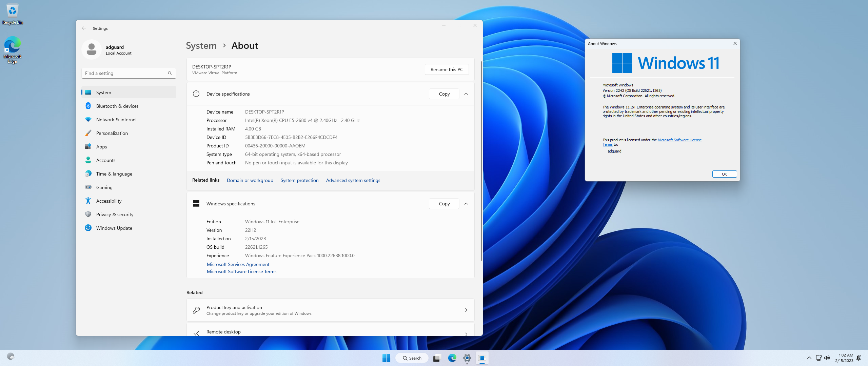Image resolution: width=868 pixels, height=366 pixels.
Task: Open the notification bell in the taskbar
Action: (x=859, y=358)
